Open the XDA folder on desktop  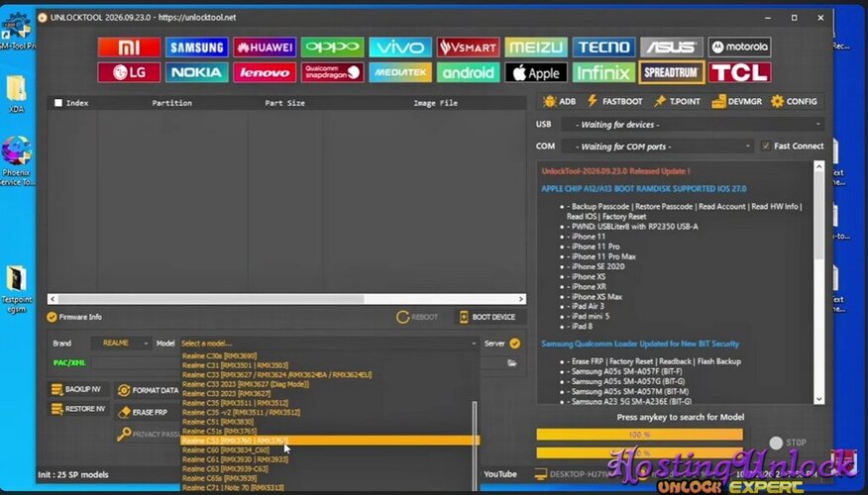[16, 95]
